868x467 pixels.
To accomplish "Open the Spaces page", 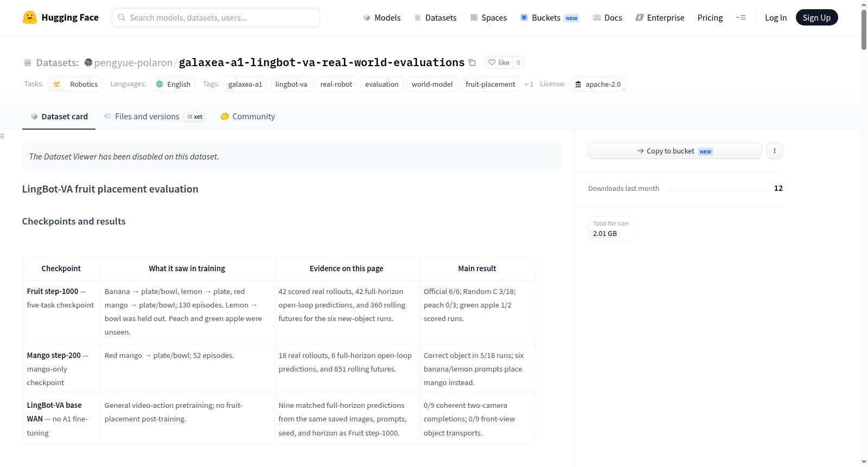I will click(488, 17).
